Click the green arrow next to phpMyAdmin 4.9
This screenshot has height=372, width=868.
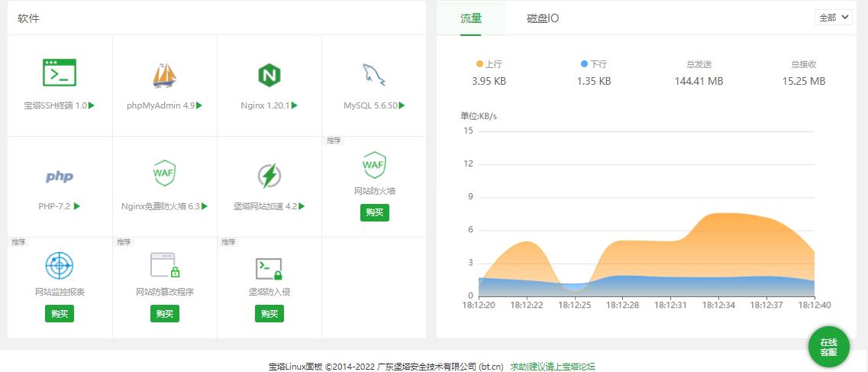(198, 105)
